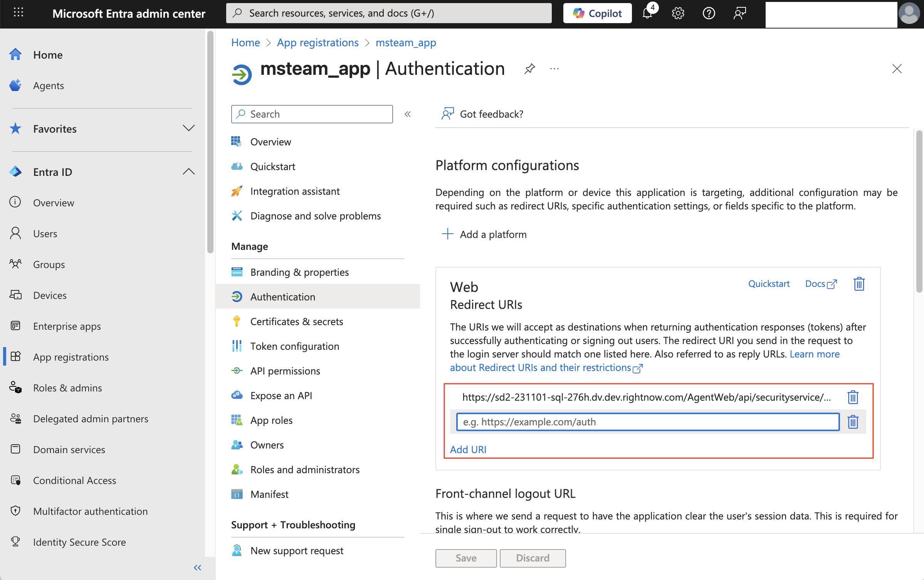Collapse the Entra ID section
Screen dimensions: 924x580
(x=188, y=172)
